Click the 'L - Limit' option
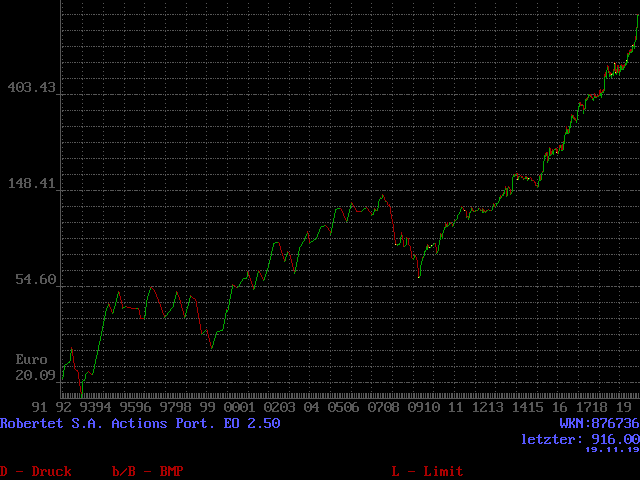The height and width of the screenshot is (480, 640). pyautogui.click(x=427, y=471)
